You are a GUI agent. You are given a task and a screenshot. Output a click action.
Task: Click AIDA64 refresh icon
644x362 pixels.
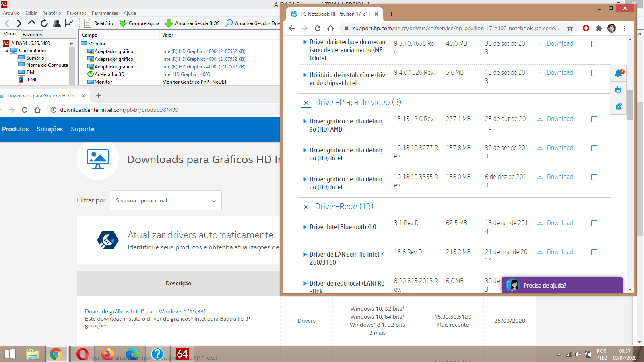pos(44,23)
